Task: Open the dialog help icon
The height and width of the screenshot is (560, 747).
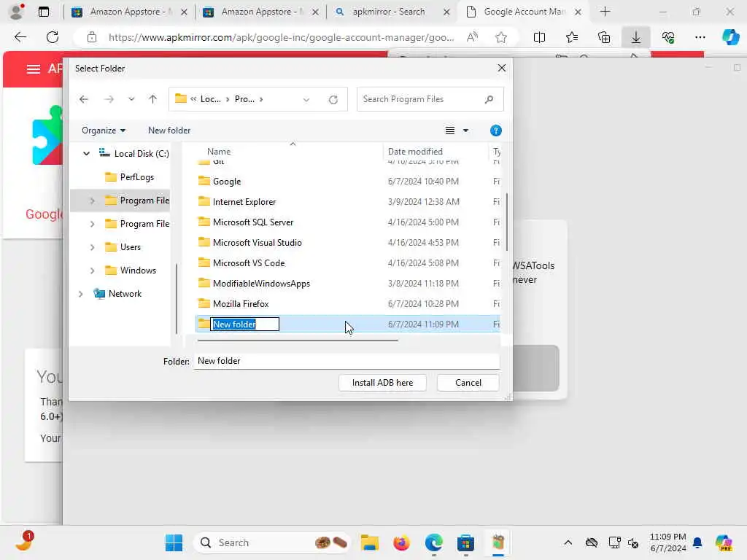Action: [495, 131]
